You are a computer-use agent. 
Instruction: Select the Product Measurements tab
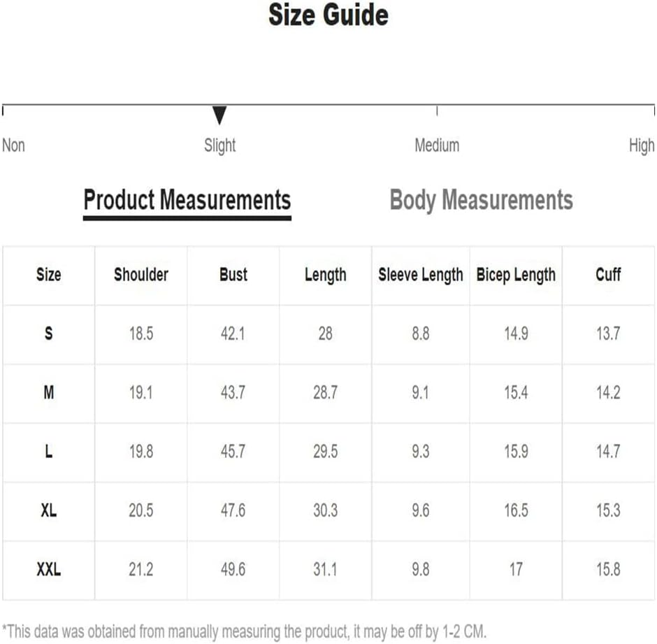pyautogui.click(x=187, y=200)
